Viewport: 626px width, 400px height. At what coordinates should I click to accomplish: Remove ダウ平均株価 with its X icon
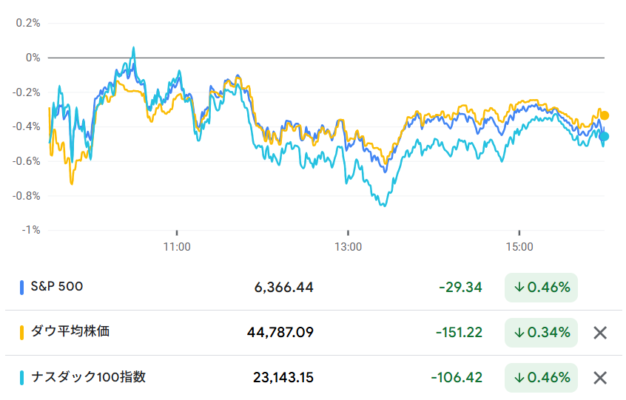pos(600,333)
